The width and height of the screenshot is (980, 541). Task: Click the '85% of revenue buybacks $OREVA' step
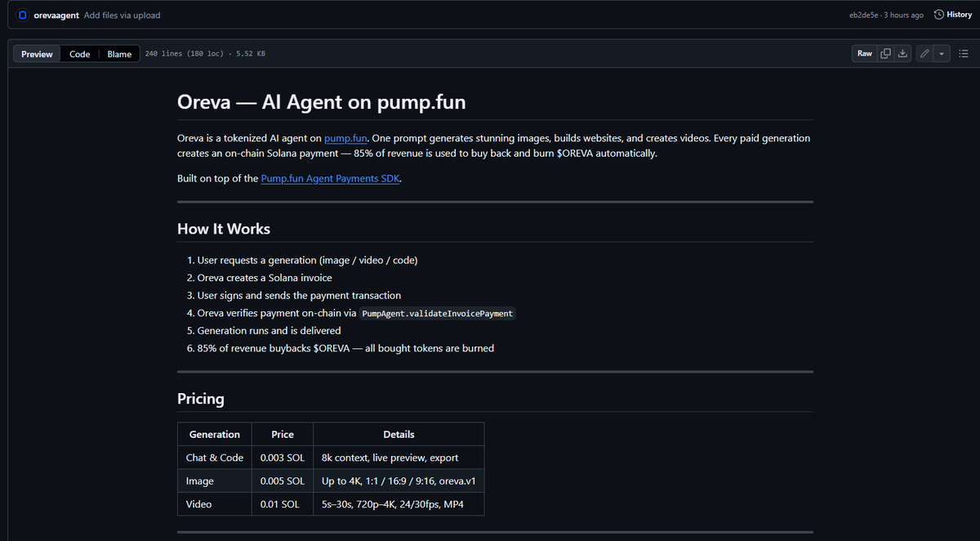pos(345,348)
